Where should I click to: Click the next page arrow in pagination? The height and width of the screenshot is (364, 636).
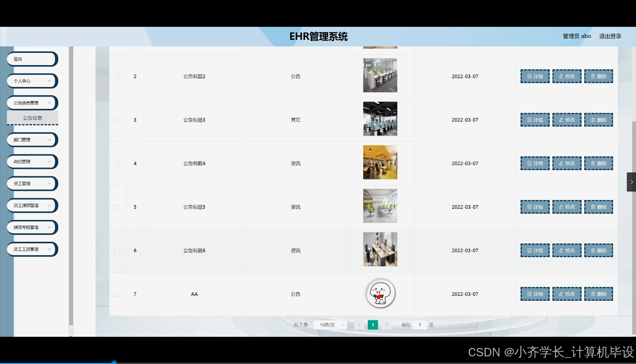tap(387, 325)
